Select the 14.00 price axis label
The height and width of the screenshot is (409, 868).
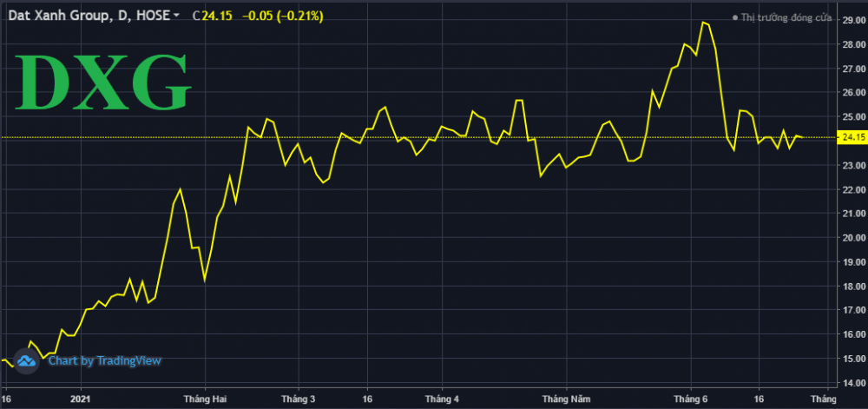pos(852,383)
